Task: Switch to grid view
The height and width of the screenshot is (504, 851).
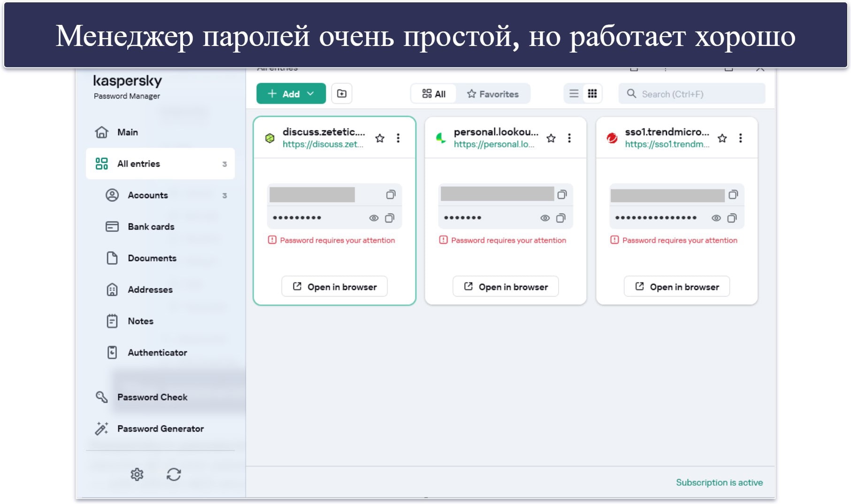Action: (x=592, y=94)
